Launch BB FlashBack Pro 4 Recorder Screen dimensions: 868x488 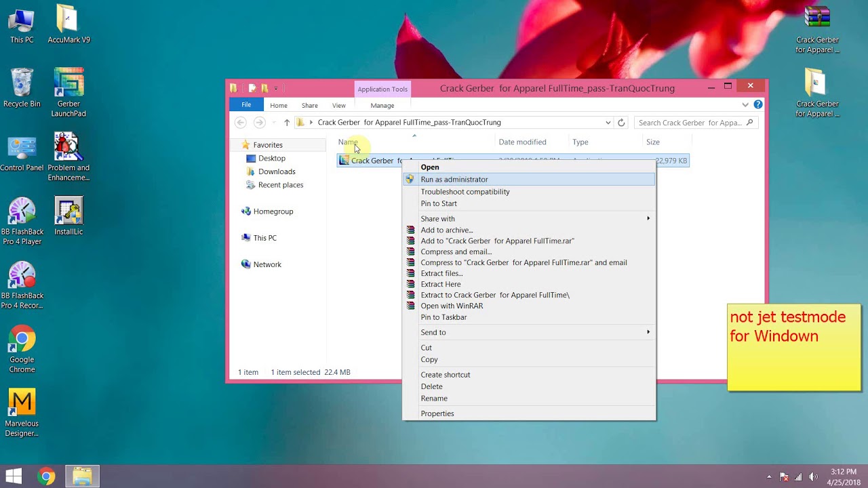point(22,285)
